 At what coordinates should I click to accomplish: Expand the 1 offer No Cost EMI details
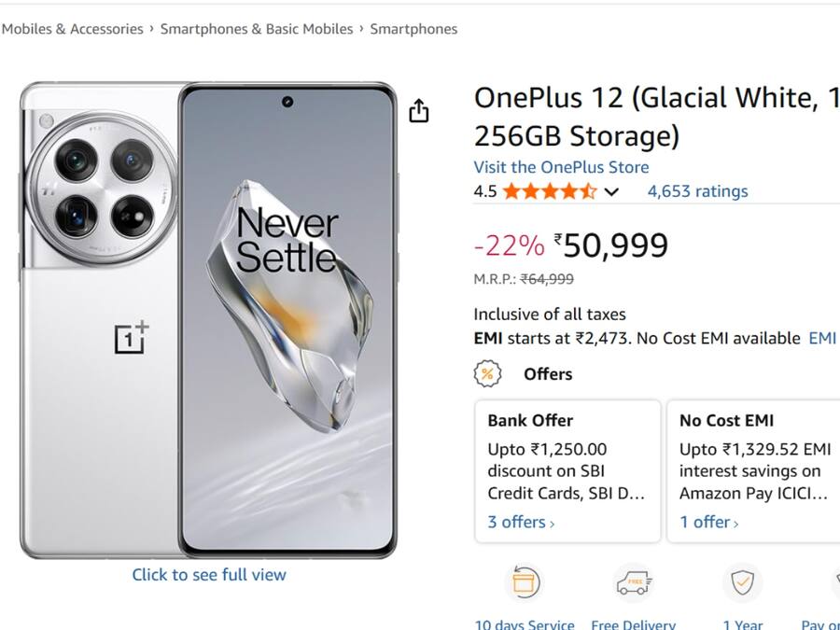click(707, 522)
